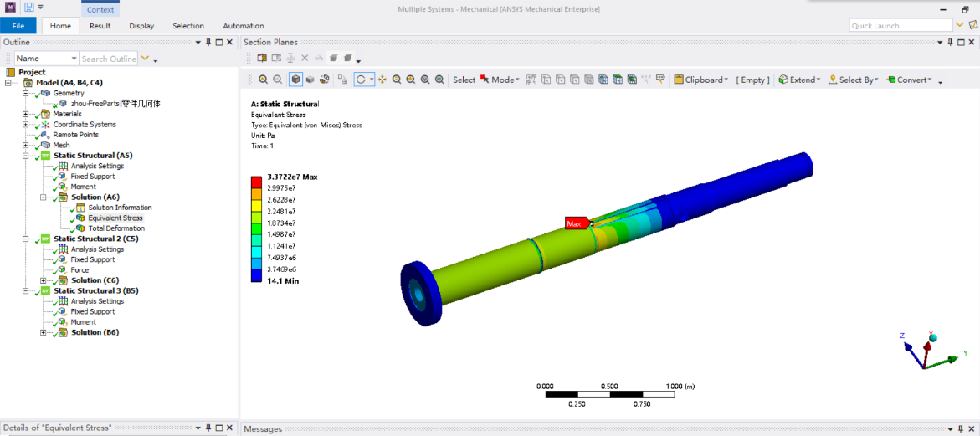Select Remote Points in the tree
Screen dimensions: 980x436
(75, 134)
